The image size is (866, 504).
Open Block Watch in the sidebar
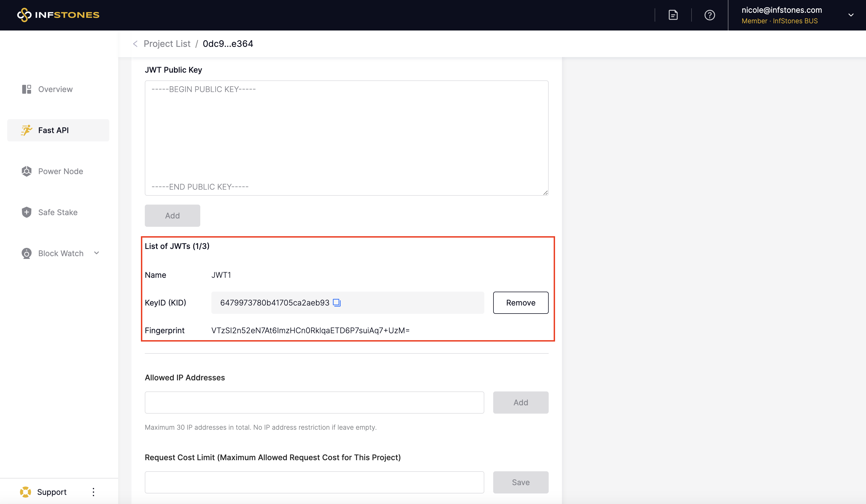click(x=61, y=253)
